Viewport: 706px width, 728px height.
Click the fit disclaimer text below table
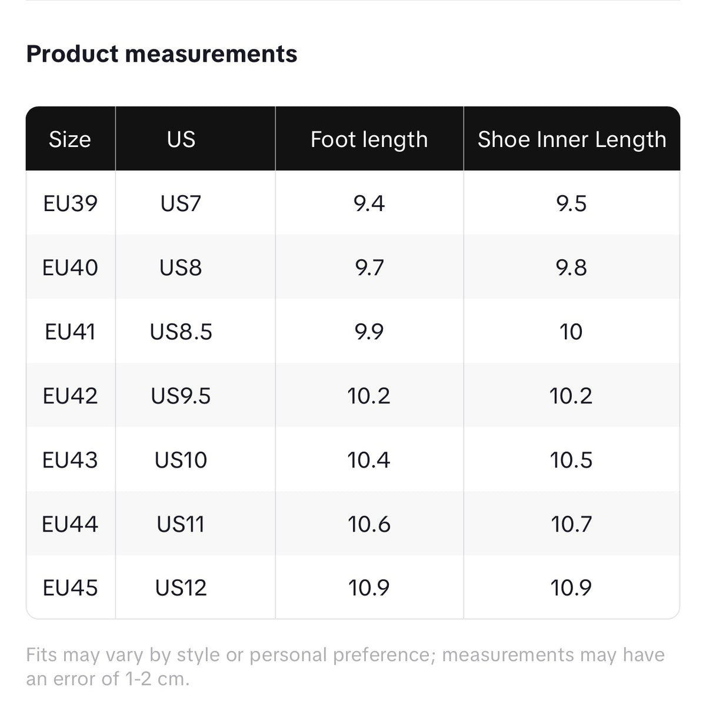click(x=345, y=667)
